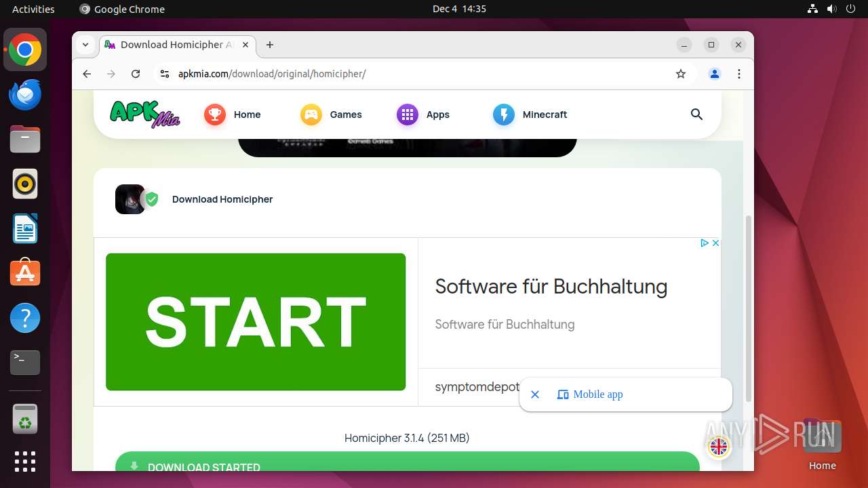The height and width of the screenshot is (488, 868).
Task: Open the Apps grid icon
Action: pos(408,115)
